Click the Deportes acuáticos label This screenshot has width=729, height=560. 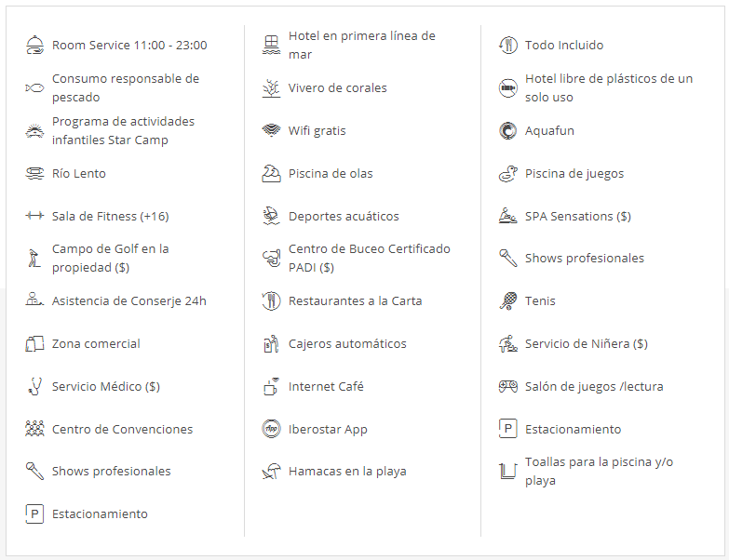(x=344, y=216)
